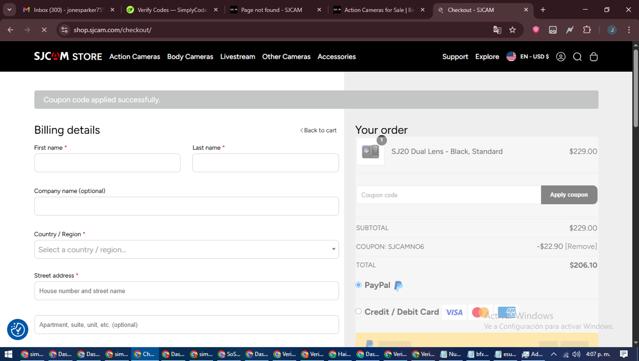639x361 pixels.
Task: Open Chrome's three-dot menu
Action: coord(629,29)
